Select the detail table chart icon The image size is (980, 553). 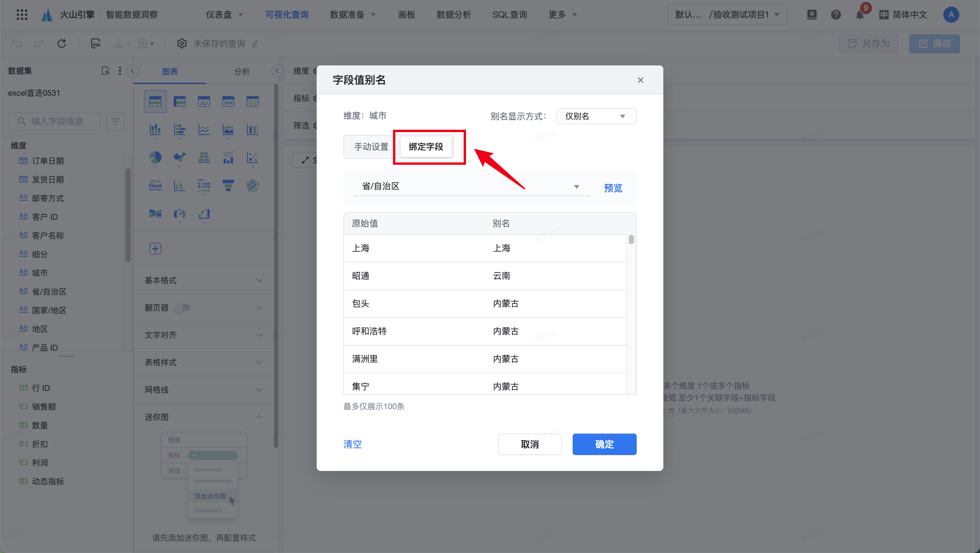253,102
